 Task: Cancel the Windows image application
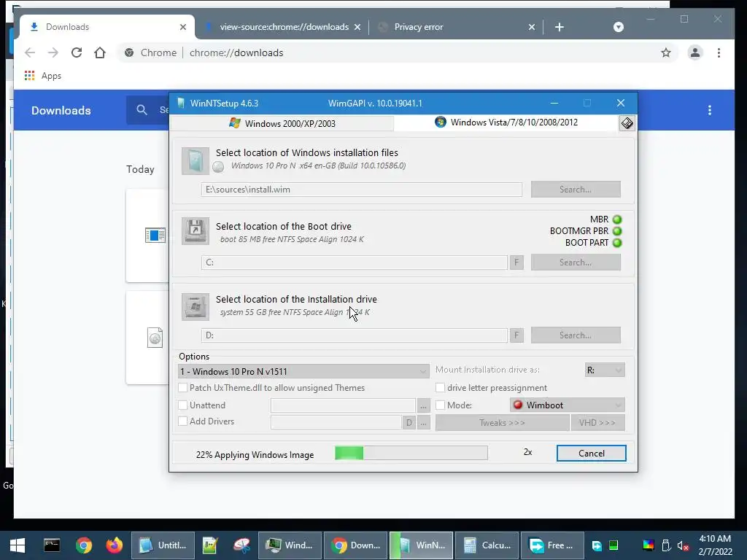pyautogui.click(x=591, y=454)
